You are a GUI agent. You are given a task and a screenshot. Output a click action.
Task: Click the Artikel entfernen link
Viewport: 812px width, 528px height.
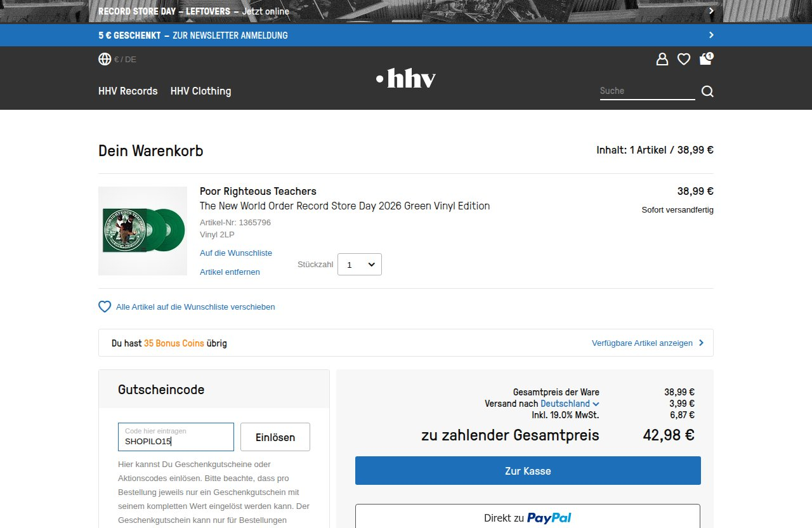[230, 272]
